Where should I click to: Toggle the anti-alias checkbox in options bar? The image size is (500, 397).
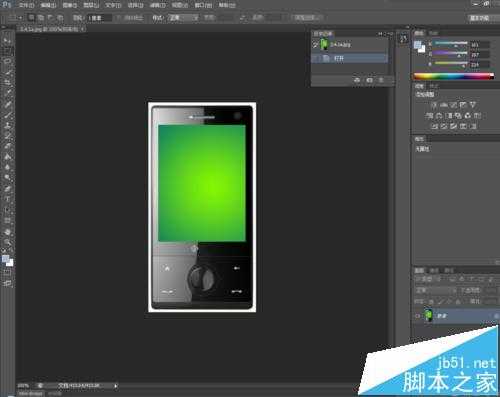tap(118, 17)
